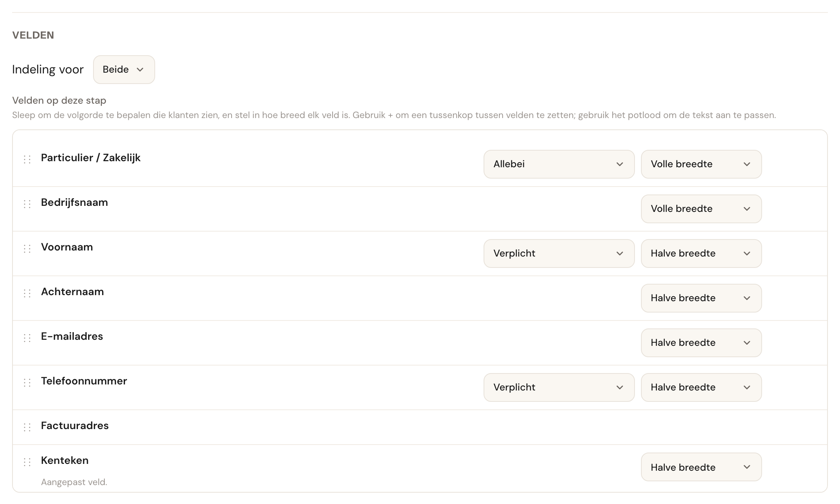
Task: Grab the drag handle beside E-mailadres
Action: [x=27, y=338]
